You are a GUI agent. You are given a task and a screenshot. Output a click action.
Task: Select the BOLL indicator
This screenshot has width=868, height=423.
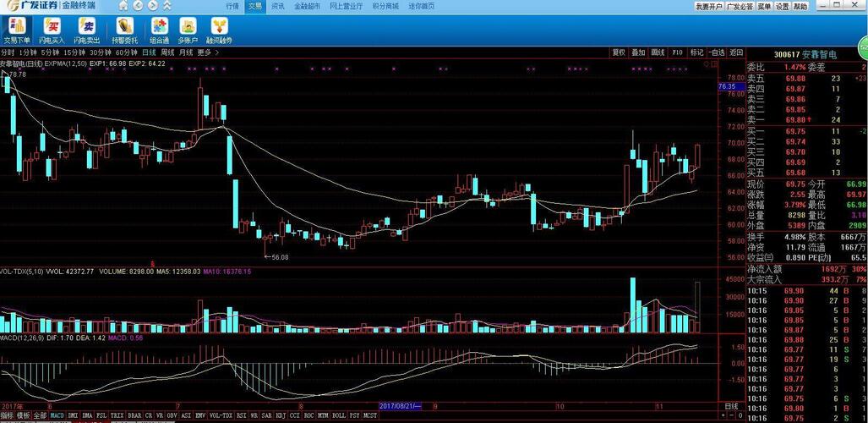[x=339, y=415]
